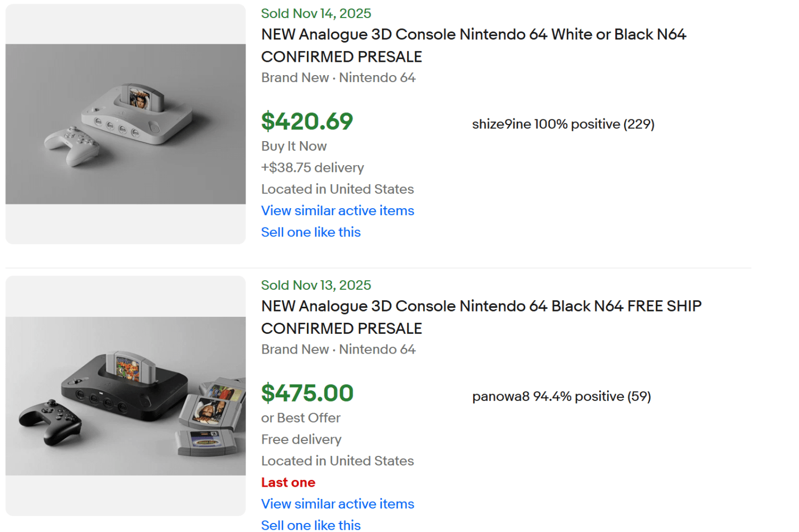Click Sell one like this on first listing
The height and width of the screenshot is (532, 799).
coord(311,232)
